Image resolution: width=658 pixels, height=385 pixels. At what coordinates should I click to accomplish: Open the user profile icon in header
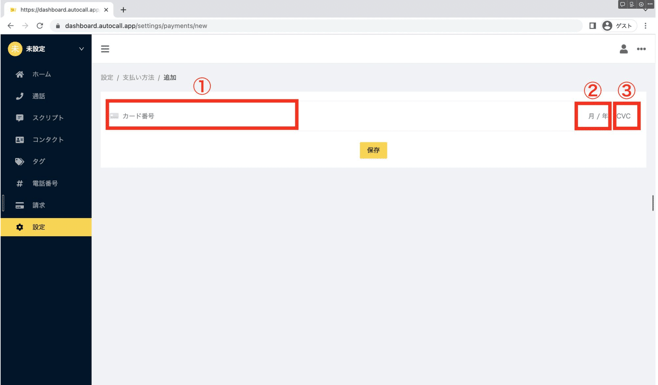[x=624, y=49]
